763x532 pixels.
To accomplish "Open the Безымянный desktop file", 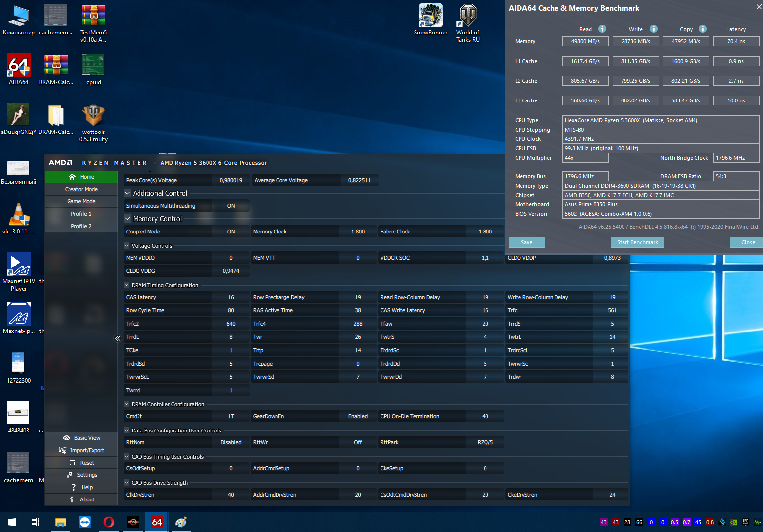I will (19, 172).
